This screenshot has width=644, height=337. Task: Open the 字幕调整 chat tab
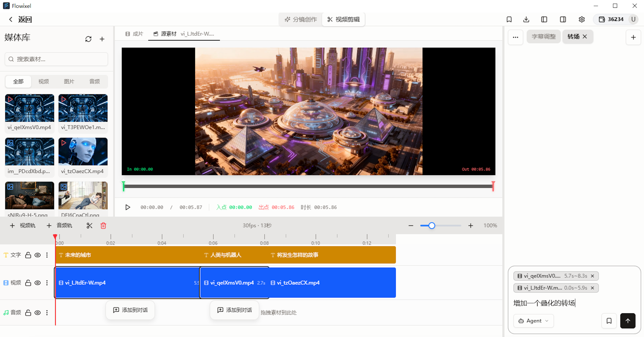coord(543,36)
